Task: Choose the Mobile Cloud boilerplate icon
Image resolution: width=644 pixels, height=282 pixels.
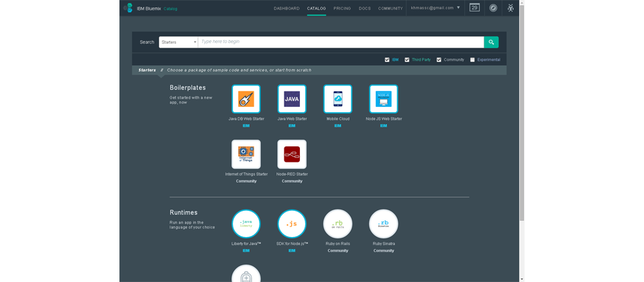Action: (x=337, y=99)
